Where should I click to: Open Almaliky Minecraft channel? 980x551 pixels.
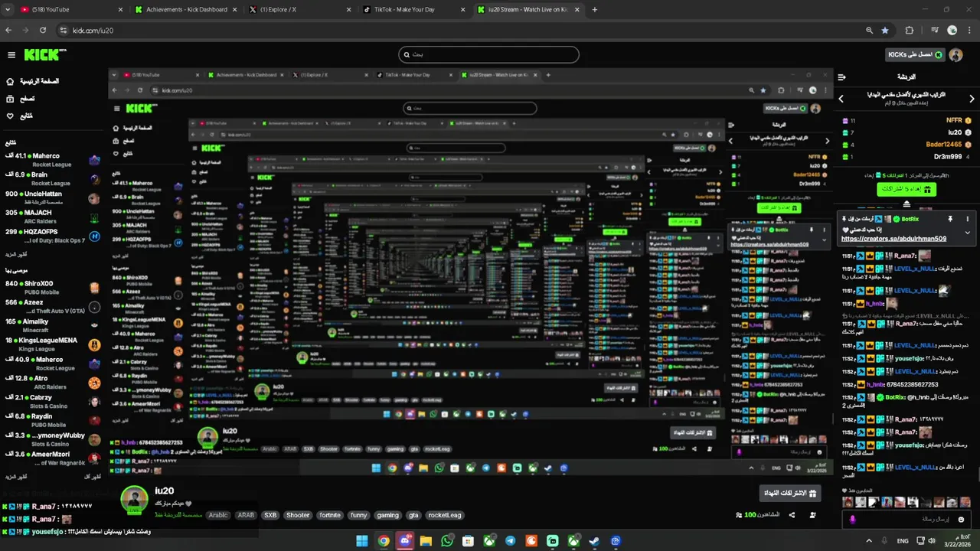click(x=52, y=325)
